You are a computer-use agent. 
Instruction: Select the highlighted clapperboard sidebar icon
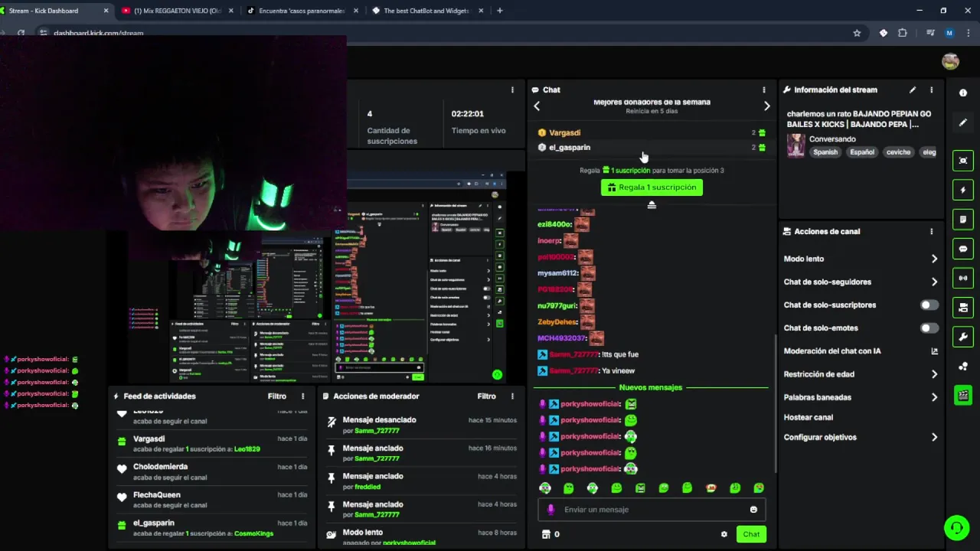click(x=963, y=396)
